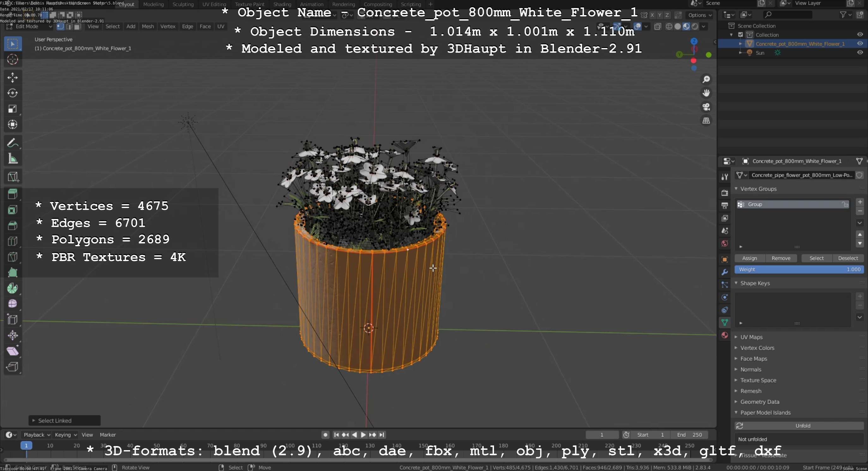Switch to vertex select mode

click(x=61, y=27)
